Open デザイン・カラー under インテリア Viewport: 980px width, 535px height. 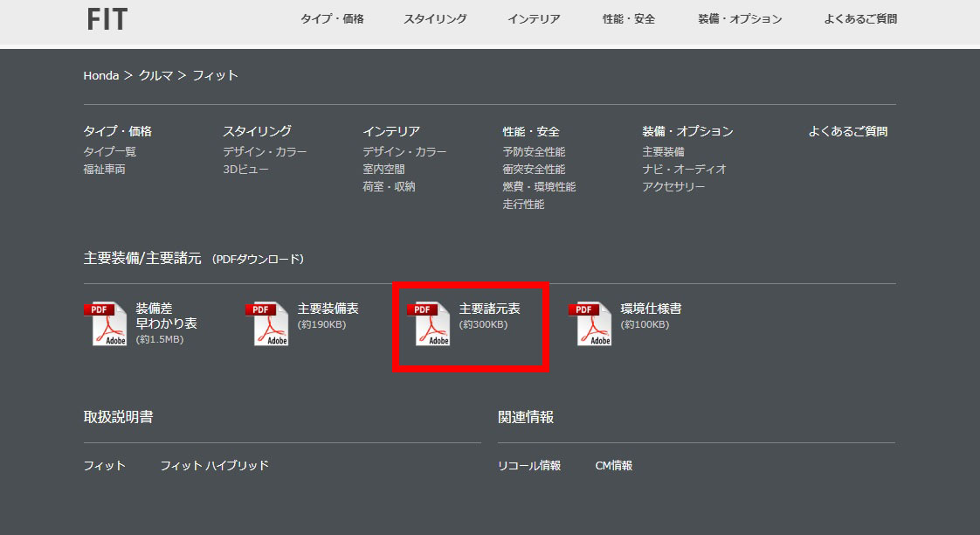(405, 152)
